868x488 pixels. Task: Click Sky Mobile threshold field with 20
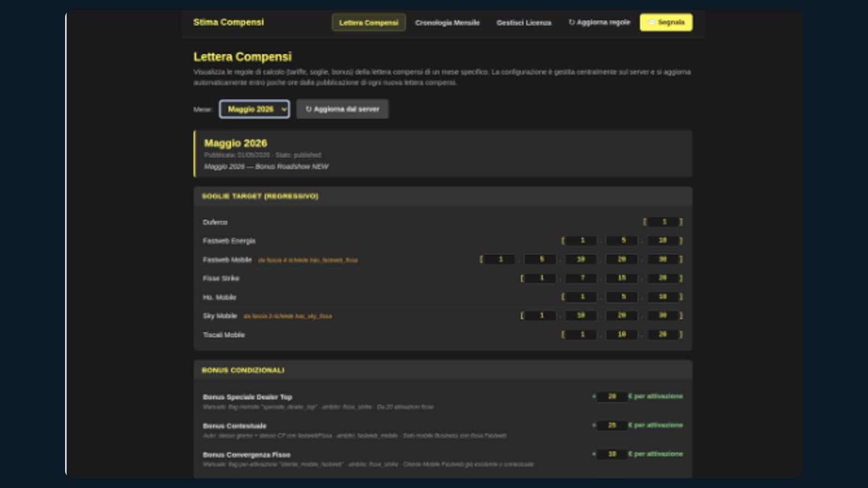[623, 315]
